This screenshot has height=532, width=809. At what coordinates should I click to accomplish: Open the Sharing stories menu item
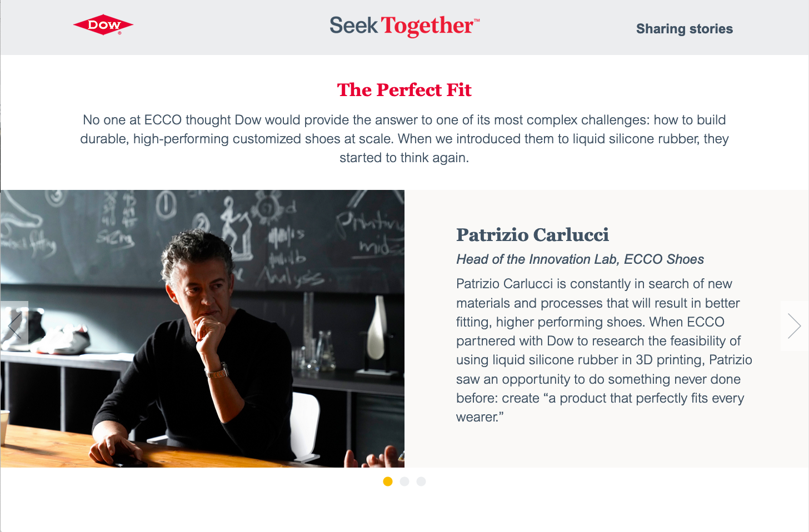point(684,29)
